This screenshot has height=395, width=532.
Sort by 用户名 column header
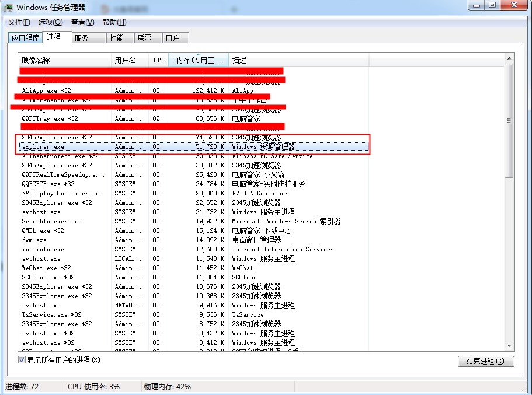[130, 60]
